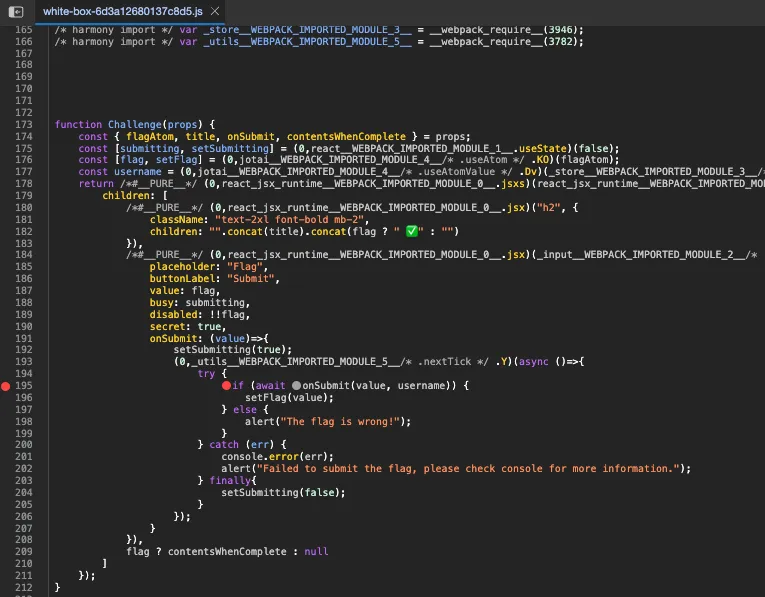765x597 pixels.
Task: Disable the red inline breakpoint before 'if'
Action: (x=226, y=386)
